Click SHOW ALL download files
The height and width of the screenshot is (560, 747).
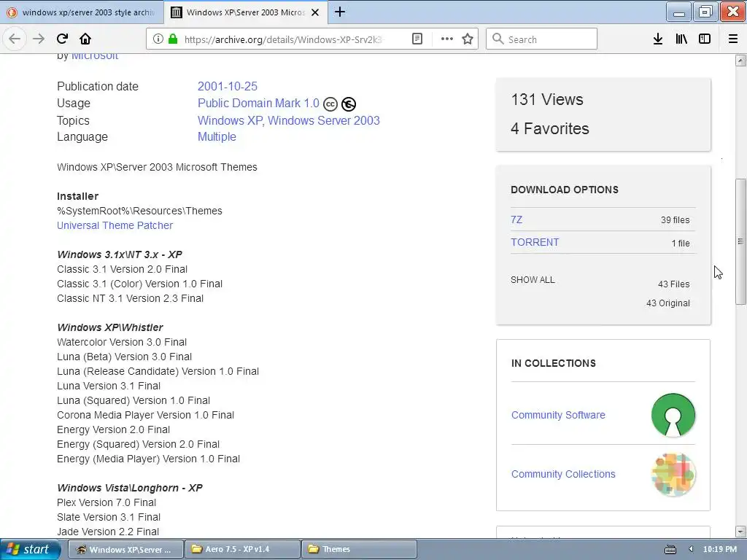[533, 280]
